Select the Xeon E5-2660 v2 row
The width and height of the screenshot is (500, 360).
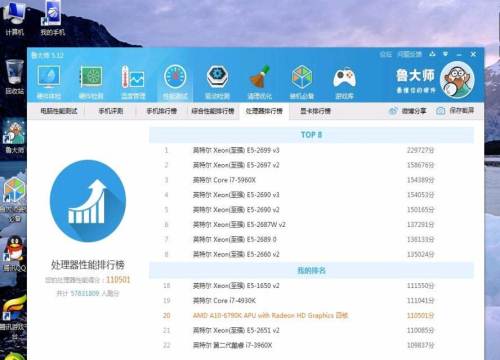click(x=311, y=254)
